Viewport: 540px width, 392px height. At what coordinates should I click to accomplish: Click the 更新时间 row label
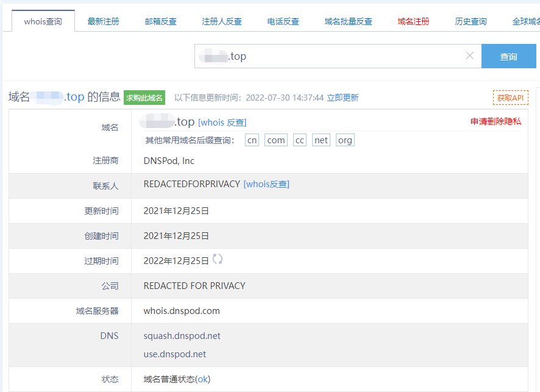pos(101,211)
